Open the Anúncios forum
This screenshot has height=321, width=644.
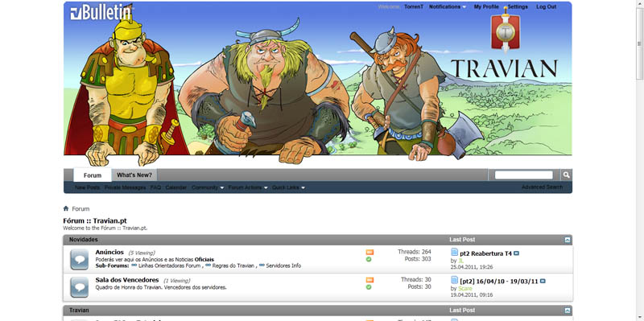tap(109, 252)
